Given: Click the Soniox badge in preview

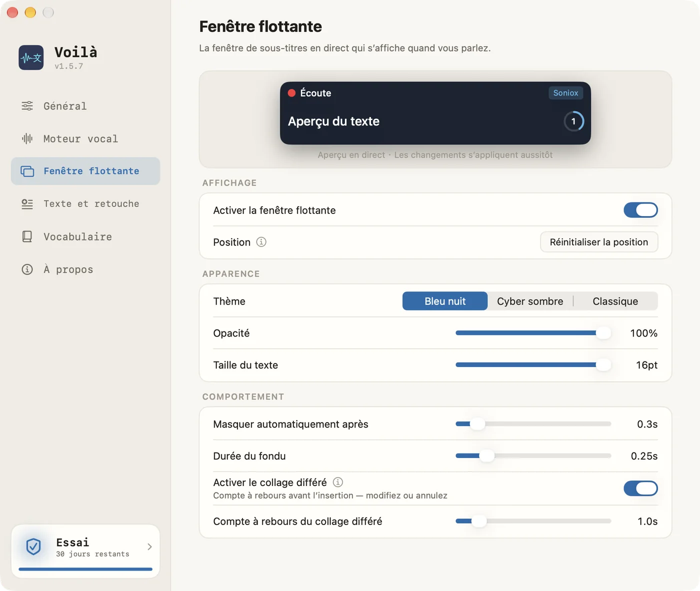Looking at the screenshot, I should pos(565,93).
